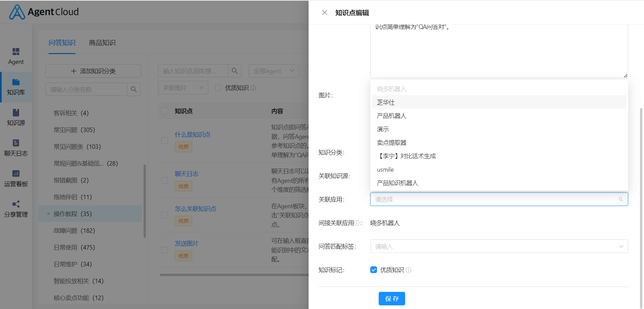Click info icon next to 间接关联应用

click(357, 223)
